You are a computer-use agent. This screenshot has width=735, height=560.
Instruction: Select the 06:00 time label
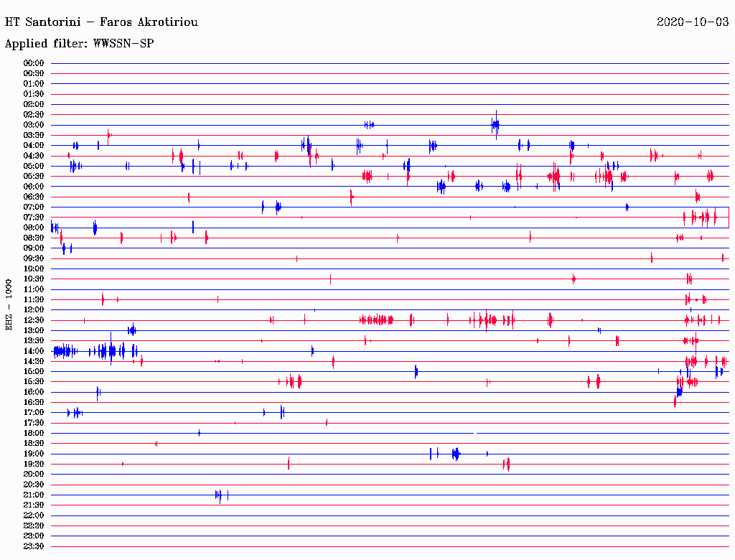33,187
